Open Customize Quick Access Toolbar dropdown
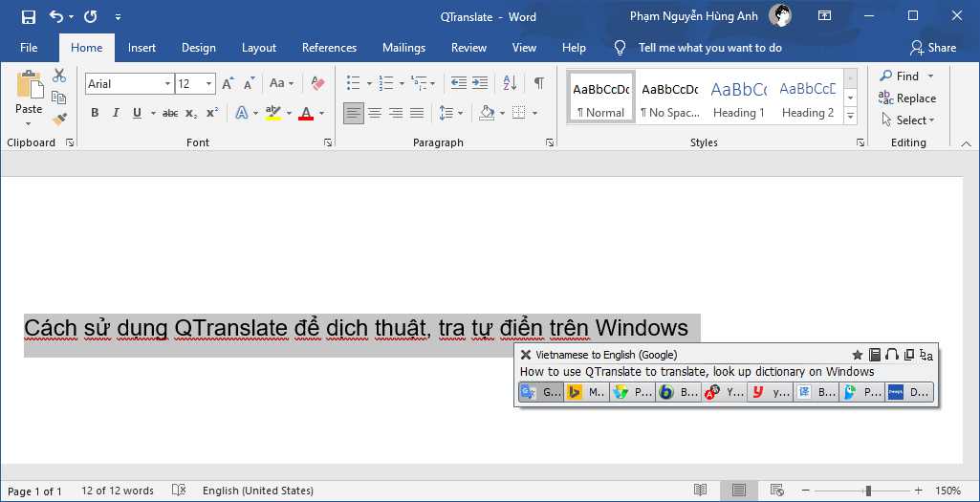 [x=119, y=17]
